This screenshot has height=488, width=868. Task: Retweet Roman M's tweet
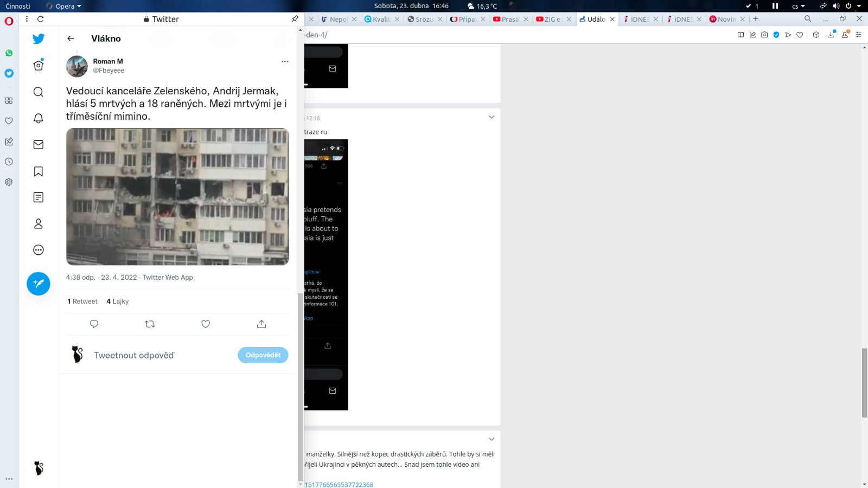[150, 324]
